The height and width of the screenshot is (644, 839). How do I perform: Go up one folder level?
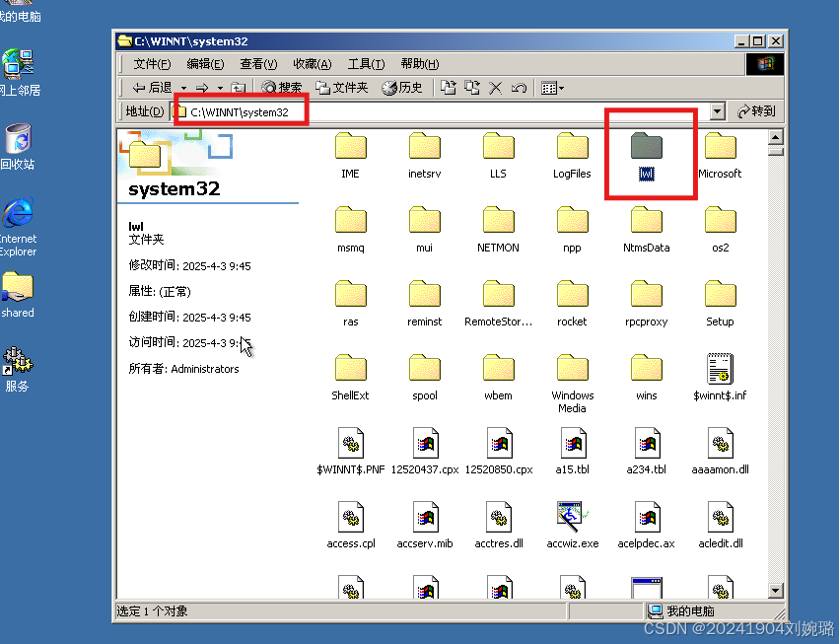click(239, 88)
